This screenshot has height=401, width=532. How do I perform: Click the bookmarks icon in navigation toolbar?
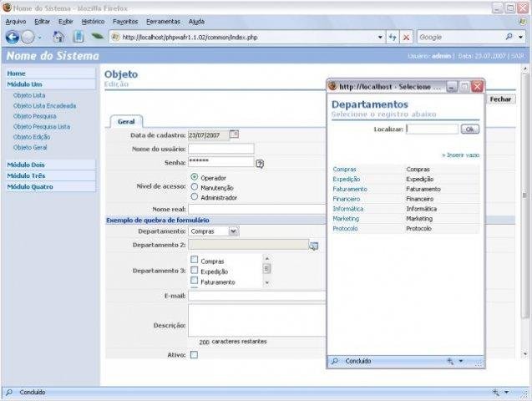pos(79,37)
